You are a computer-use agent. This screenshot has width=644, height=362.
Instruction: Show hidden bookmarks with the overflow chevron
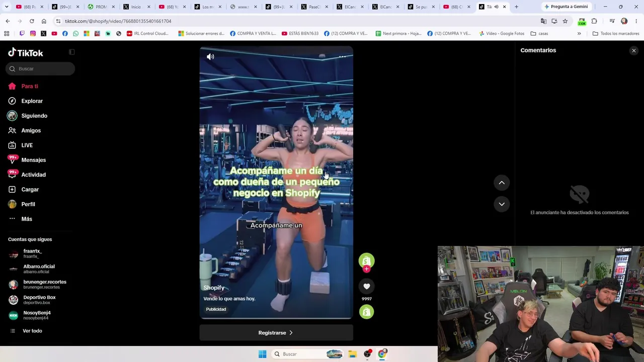click(x=579, y=34)
